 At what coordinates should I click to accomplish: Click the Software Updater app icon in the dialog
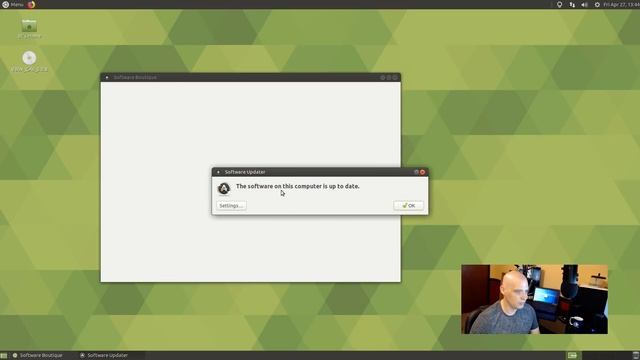tap(224, 189)
